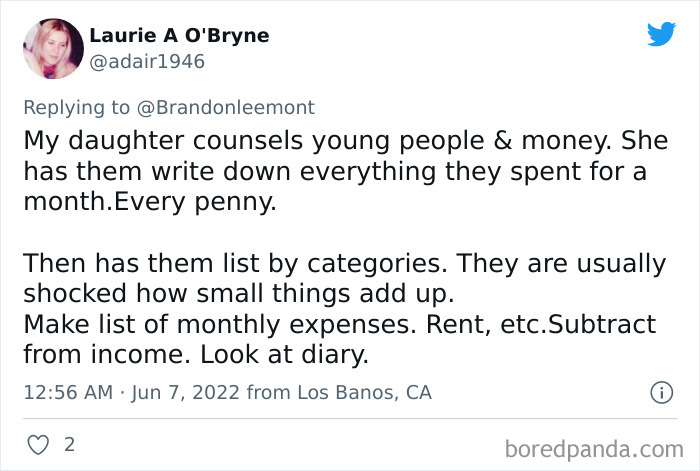Open the @adair1946 handle

coord(147,61)
